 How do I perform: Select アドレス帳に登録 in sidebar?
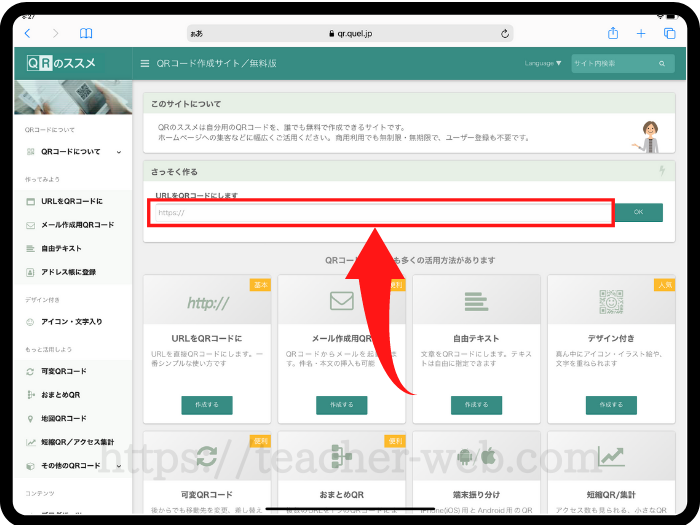73,272
